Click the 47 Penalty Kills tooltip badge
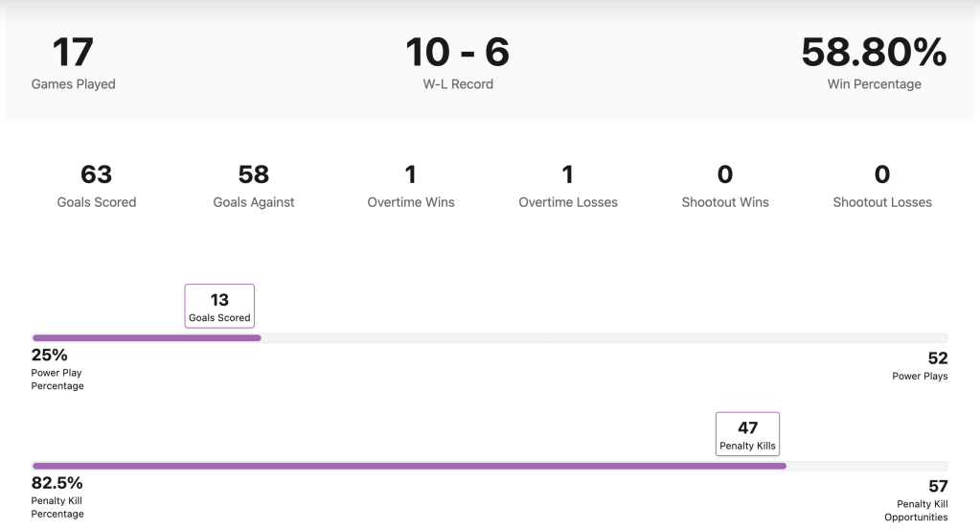The height and width of the screenshot is (530, 980). point(748,434)
